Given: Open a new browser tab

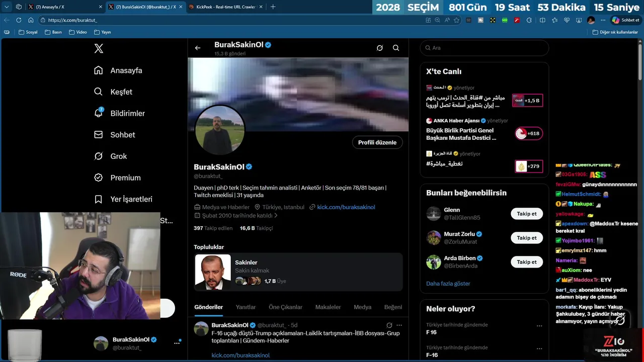Looking at the screenshot, I should pyautogui.click(x=273, y=7).
